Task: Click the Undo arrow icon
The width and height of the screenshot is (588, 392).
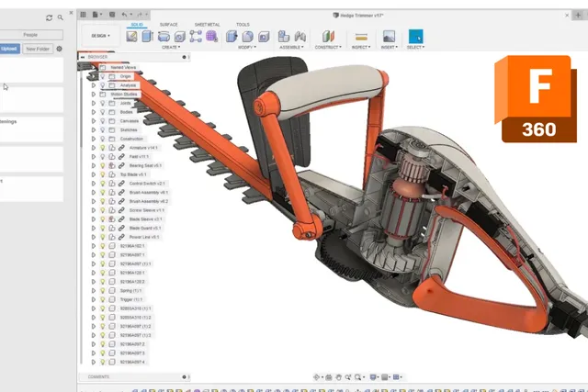Action: tap(124, 15)
